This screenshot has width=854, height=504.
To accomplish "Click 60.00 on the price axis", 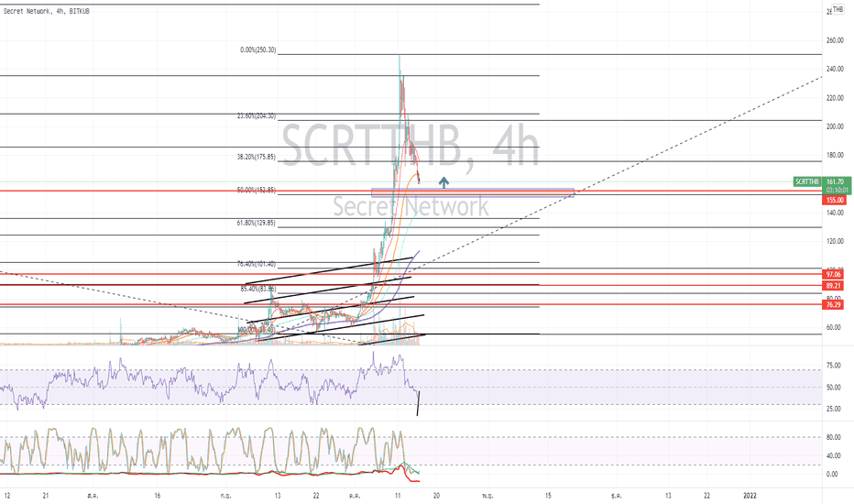I will point(833,327).
